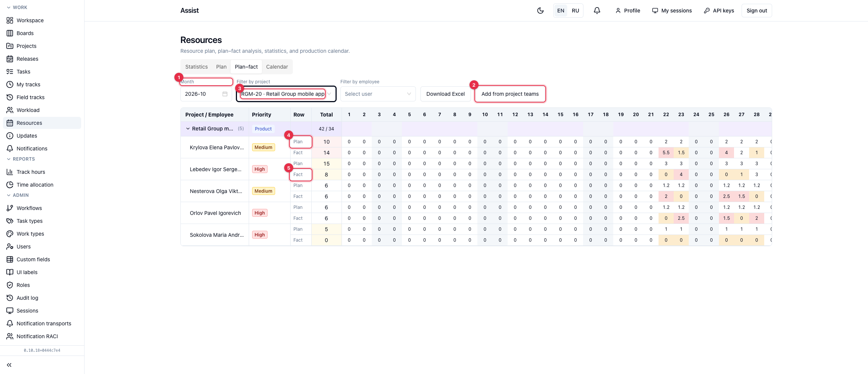868x374 pixels.
Task: Switch to the Plan tab
Action: click(221, 67)
